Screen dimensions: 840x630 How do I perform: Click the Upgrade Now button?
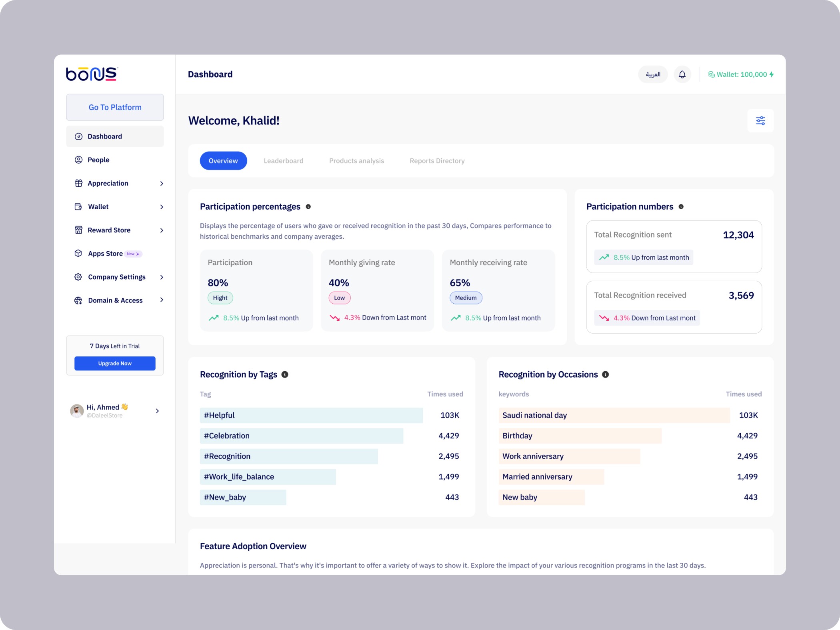tap(115, 363)
